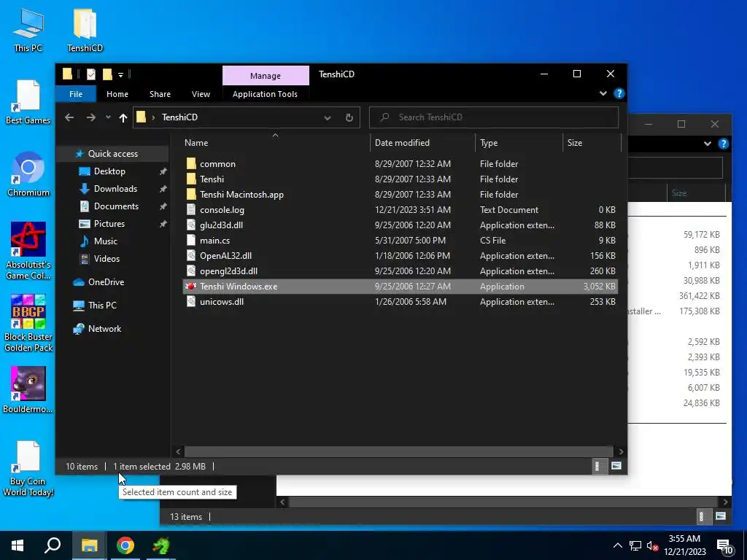
Task: Launch the Bouldermouse desktop shortcut
Action: point(28,389)
